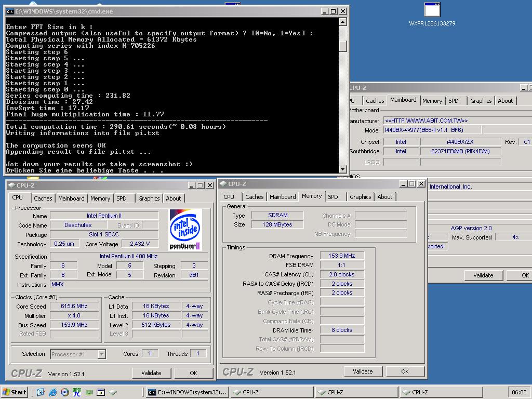Switch to Caches tab in Memory window

[x=255, y=197]
